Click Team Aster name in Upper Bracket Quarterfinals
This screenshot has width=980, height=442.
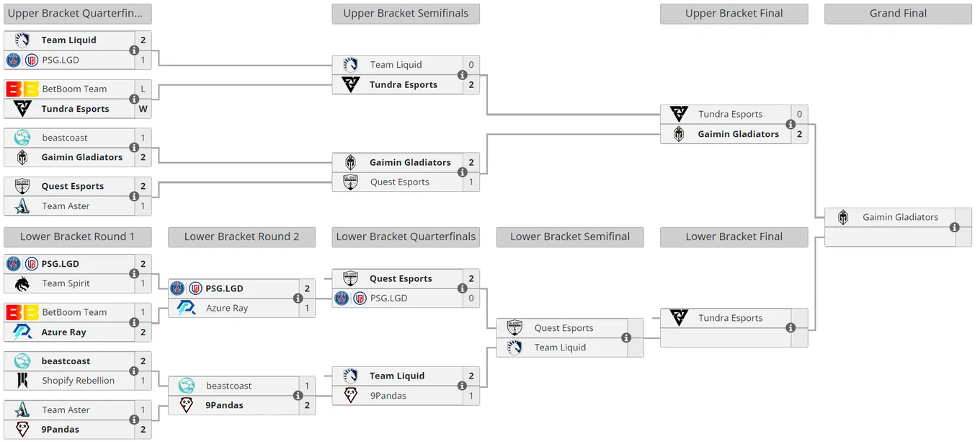pyautogui.click(x=66, y=206)
